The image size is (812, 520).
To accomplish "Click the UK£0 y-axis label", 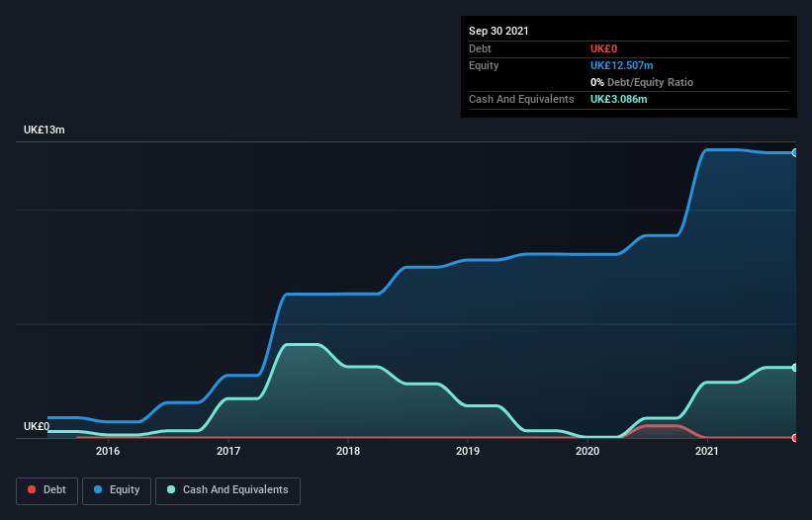I will [x=37, y=426].
